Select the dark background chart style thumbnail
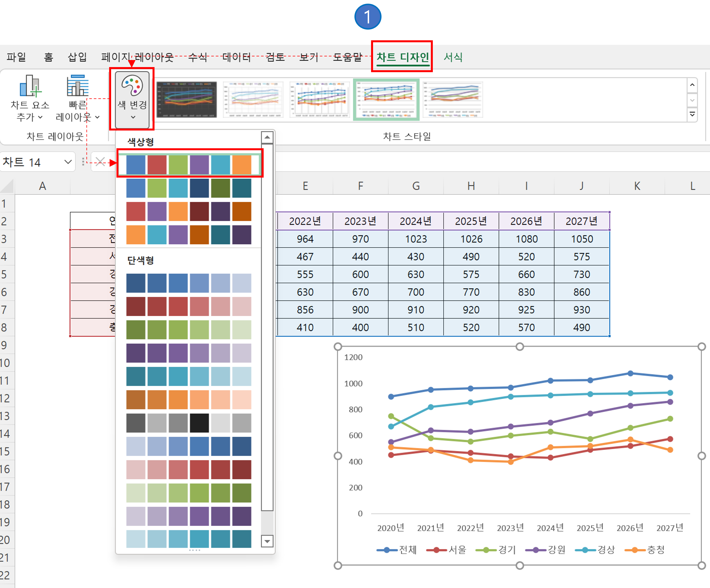Screen dimensions: 710x588 pyautogui.click(x=186, y=99)
